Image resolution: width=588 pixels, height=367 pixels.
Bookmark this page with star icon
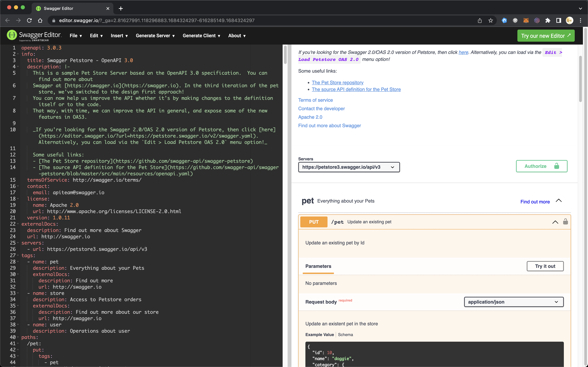(490, 20)
